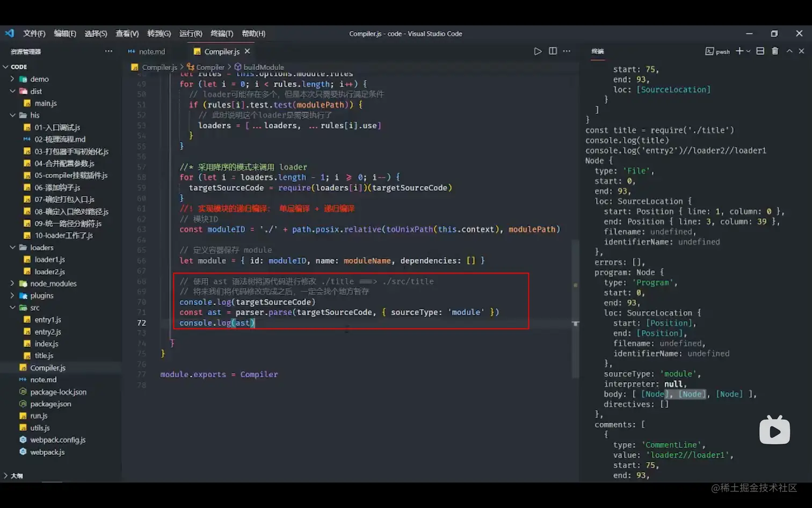812x508 pixels.
Task: Open the 运行(R) menu
Action: pos(191,33)
